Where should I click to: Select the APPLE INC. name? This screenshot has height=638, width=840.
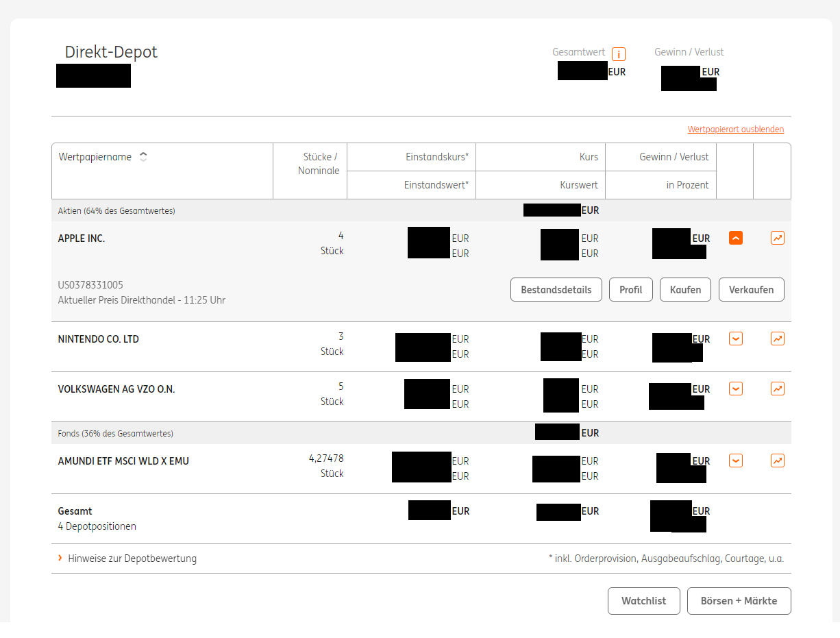pos(82,238)
